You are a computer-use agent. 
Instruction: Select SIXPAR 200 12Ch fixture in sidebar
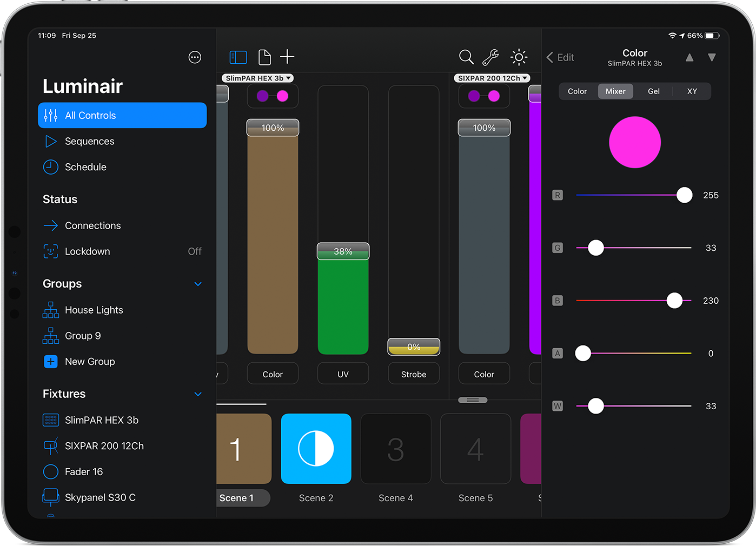coord(122,446)
